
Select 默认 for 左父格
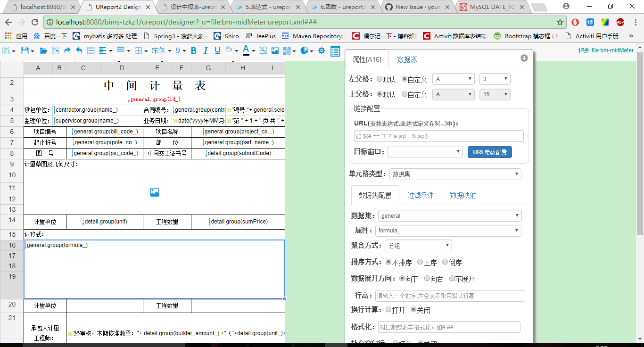point(380,79)
